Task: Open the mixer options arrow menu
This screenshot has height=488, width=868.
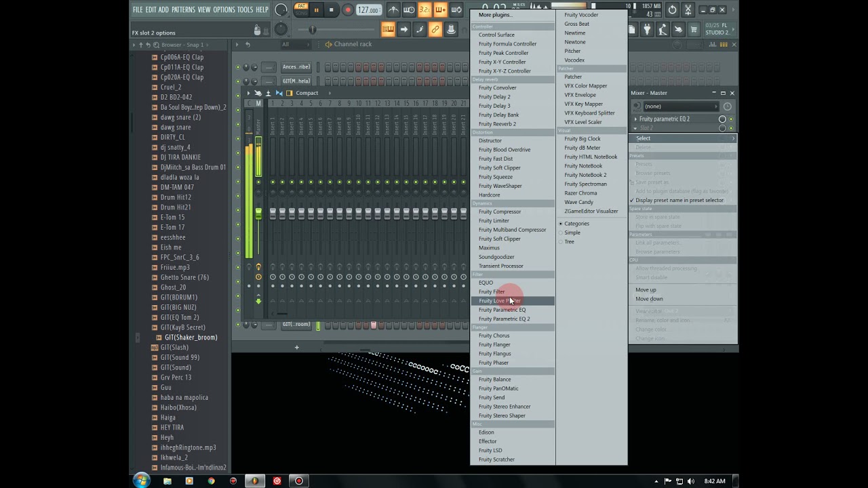Action: click(248, 93)
